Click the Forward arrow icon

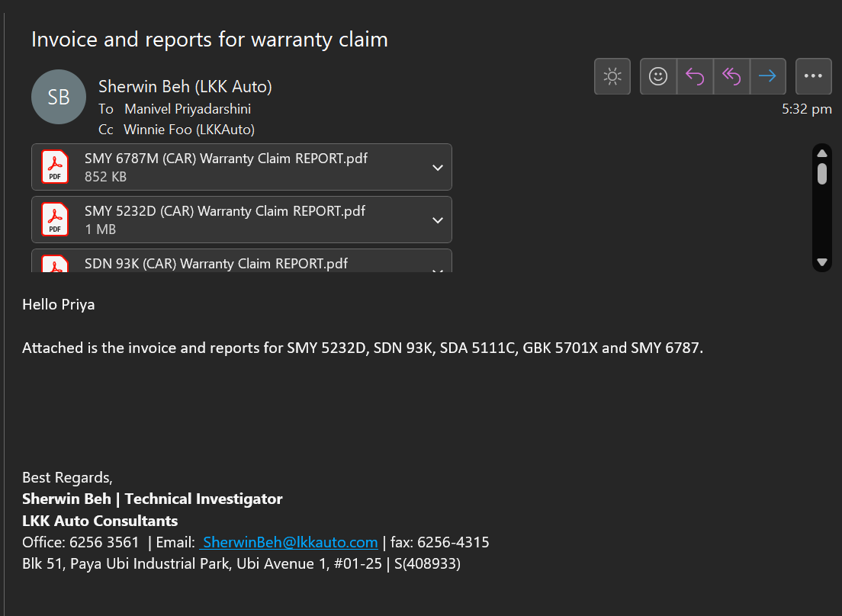tap(767, 76)
